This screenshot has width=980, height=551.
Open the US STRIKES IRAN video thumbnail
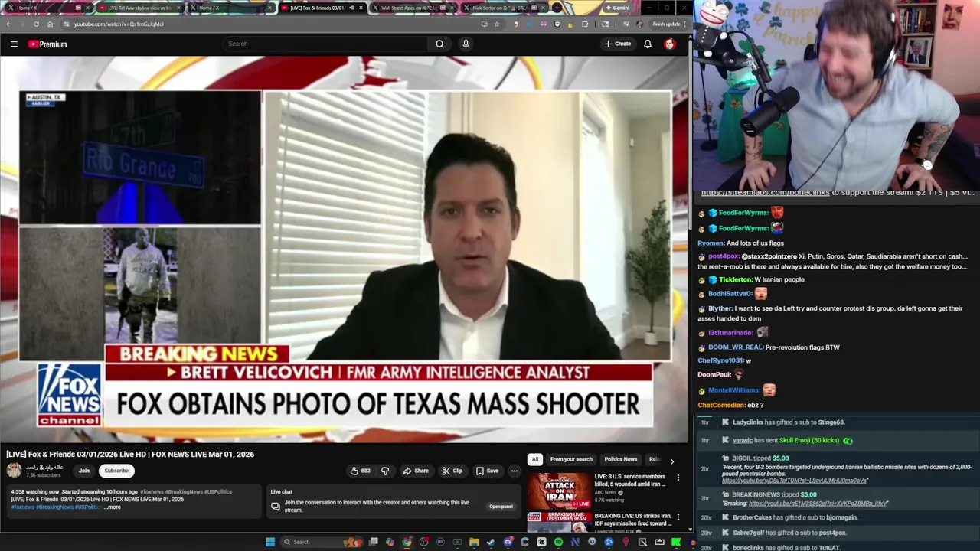click(x=559, y=523)
